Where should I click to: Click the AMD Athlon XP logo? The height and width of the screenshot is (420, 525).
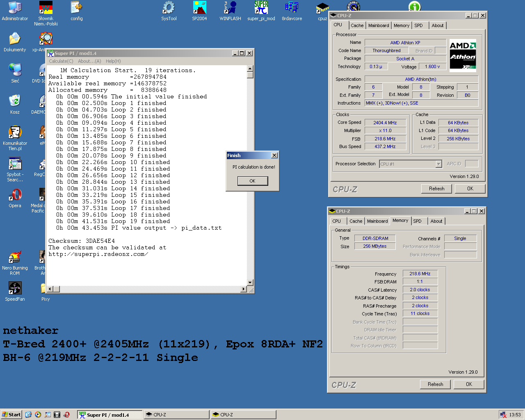click(x=463, y=56)
